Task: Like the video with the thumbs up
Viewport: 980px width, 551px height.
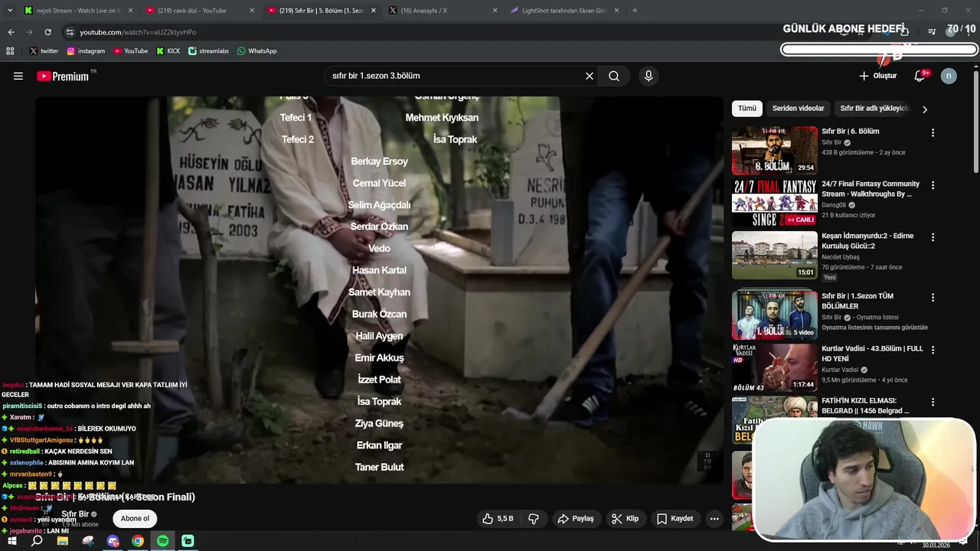Action: [x=498, y=518]
